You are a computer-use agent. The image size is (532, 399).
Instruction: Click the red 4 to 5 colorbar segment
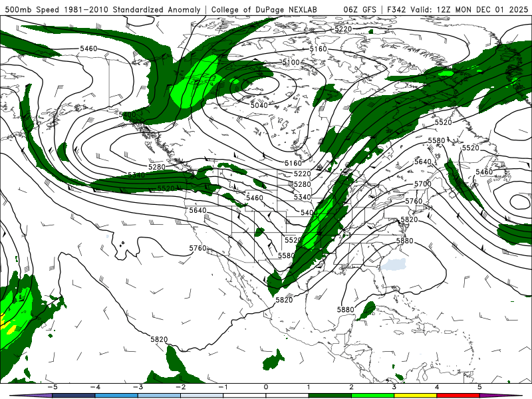tap(458, 396)
